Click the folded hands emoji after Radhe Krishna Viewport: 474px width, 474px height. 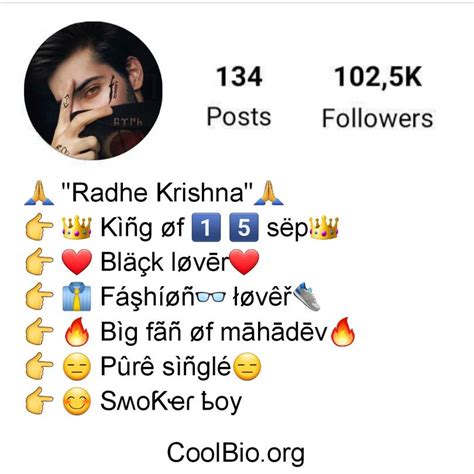(269, 193)
